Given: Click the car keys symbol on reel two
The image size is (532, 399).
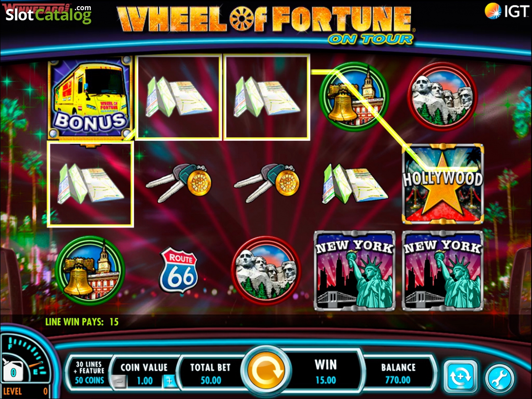Looking at the screenshot, I should tap(179, 182).
